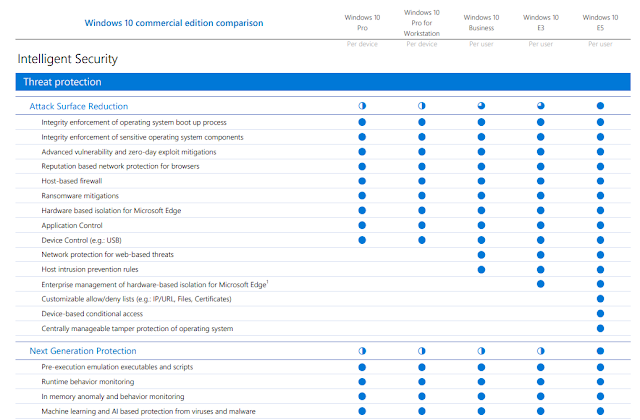Click Business dot for Ransomware mitigations

[x=481, y=196]
